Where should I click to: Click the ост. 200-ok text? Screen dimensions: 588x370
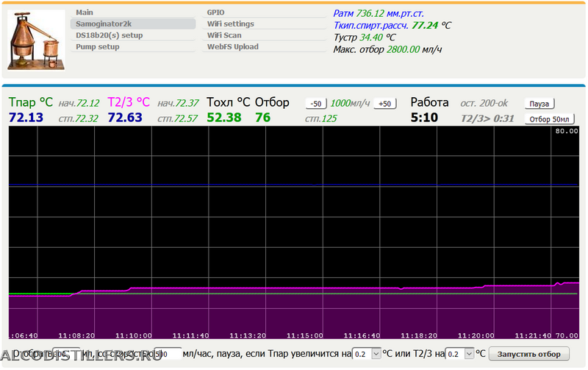[x=484, y=103]
